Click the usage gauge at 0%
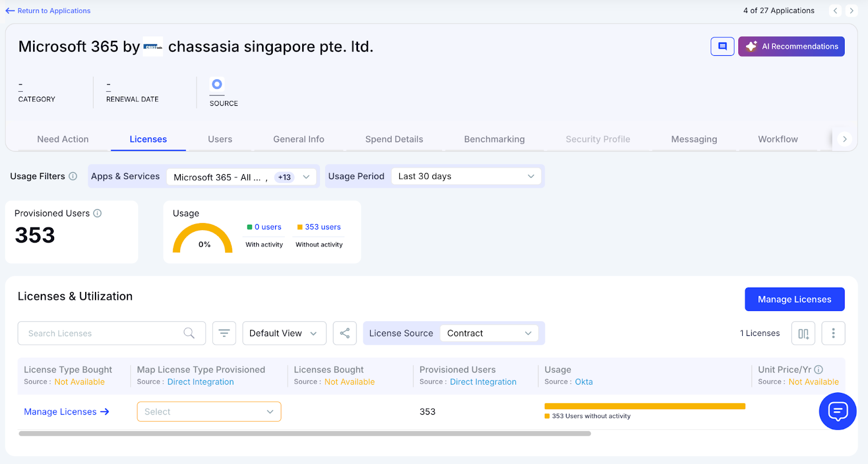 point(203,239)
